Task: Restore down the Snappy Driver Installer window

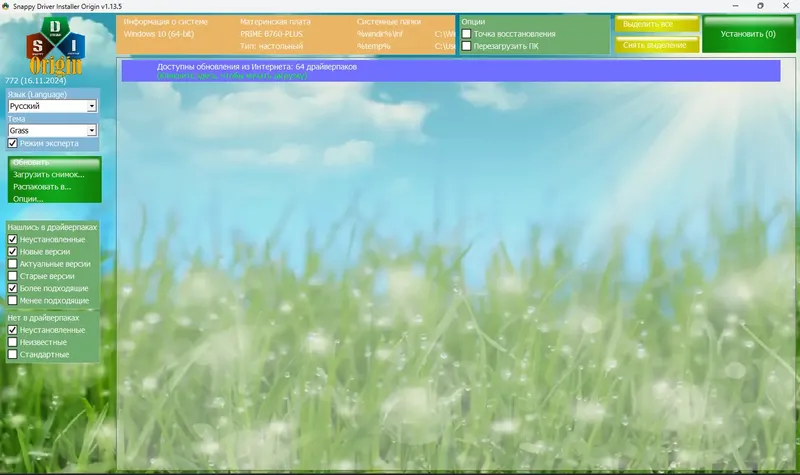Action: point(760,6)
